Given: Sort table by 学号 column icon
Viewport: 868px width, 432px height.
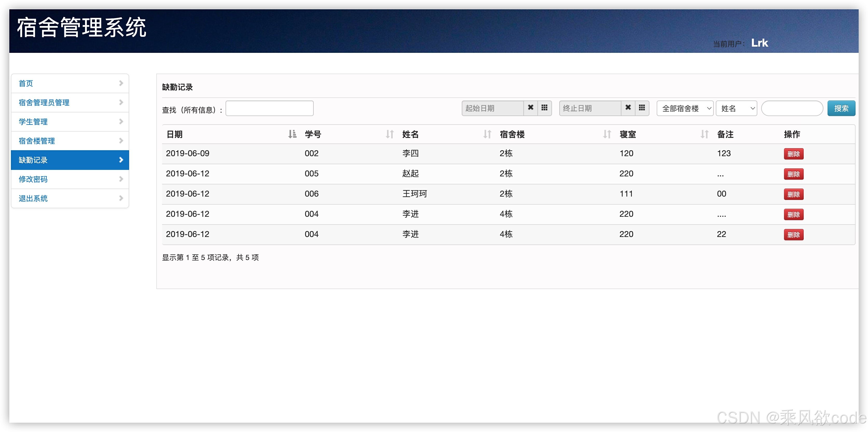Looking at the screenshot, I should [x=389, y=134].
